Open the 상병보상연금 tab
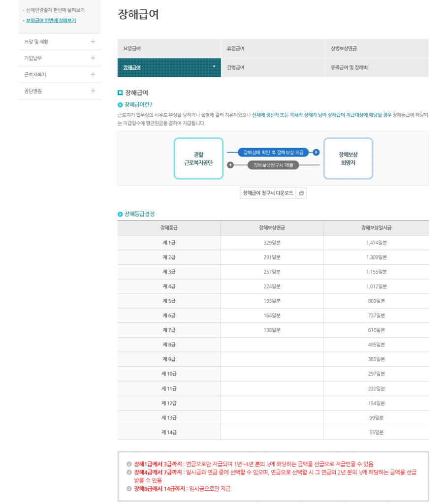Image resolution: width=448 pixels, height=504 pixels. pos(377,49)
